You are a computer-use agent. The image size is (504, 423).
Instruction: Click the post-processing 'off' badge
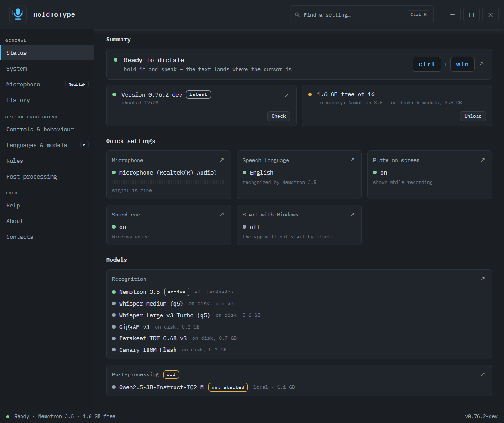[x=171, y=374]
